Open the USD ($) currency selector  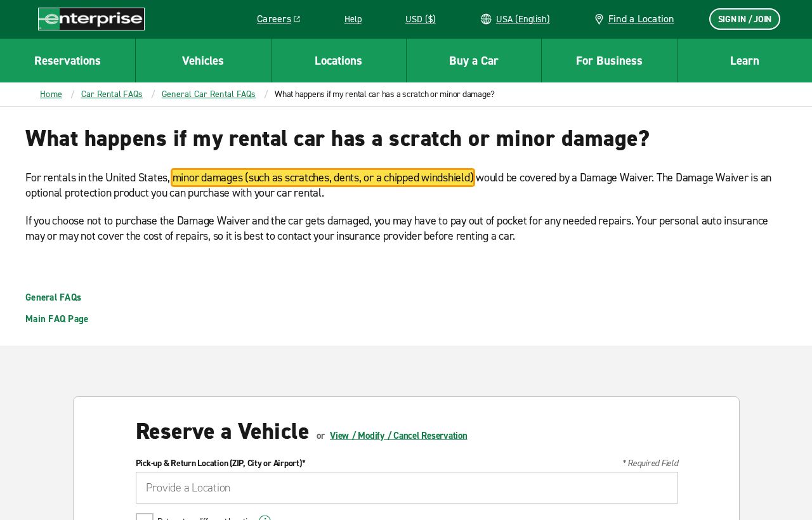coord(421,19)
